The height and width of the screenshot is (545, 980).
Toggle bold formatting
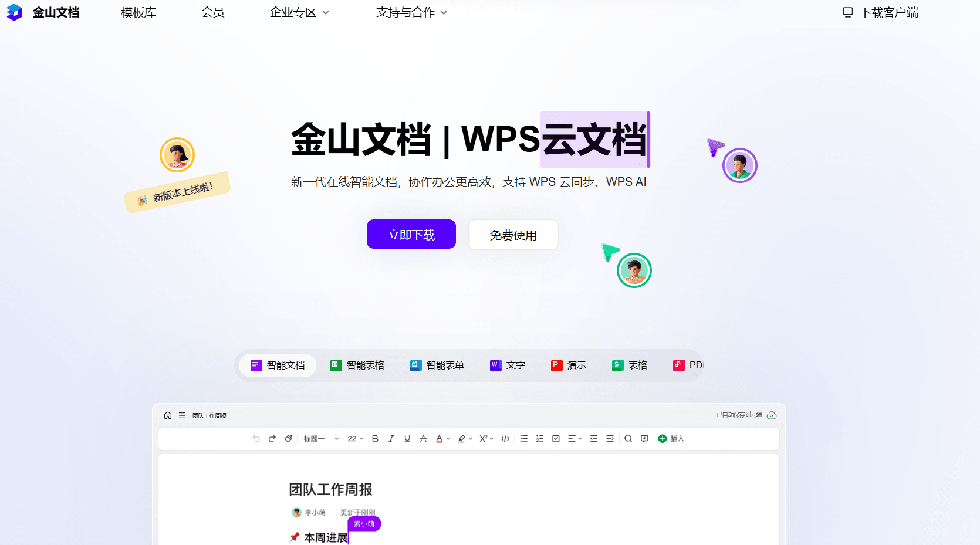click(x=375, y=439)
